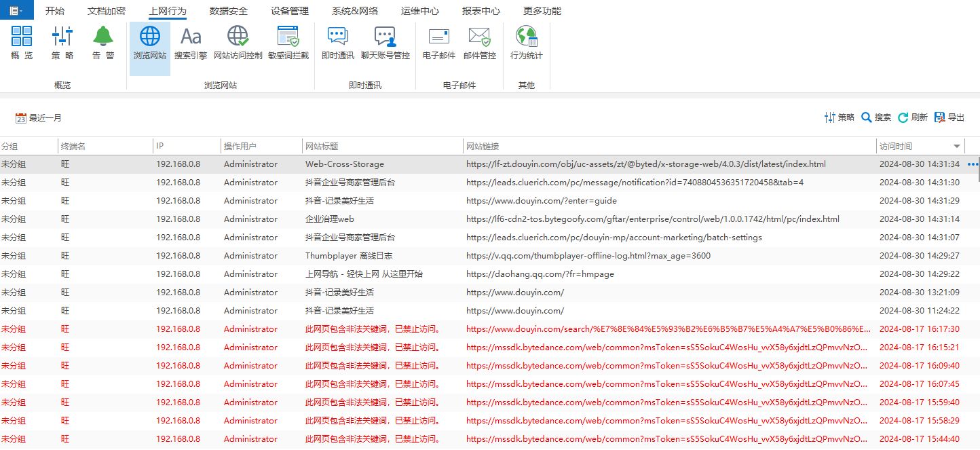Viewport: 980px width, 450px height.
Task: Sort by the 操作用户 column header
Action: (261, 146)
